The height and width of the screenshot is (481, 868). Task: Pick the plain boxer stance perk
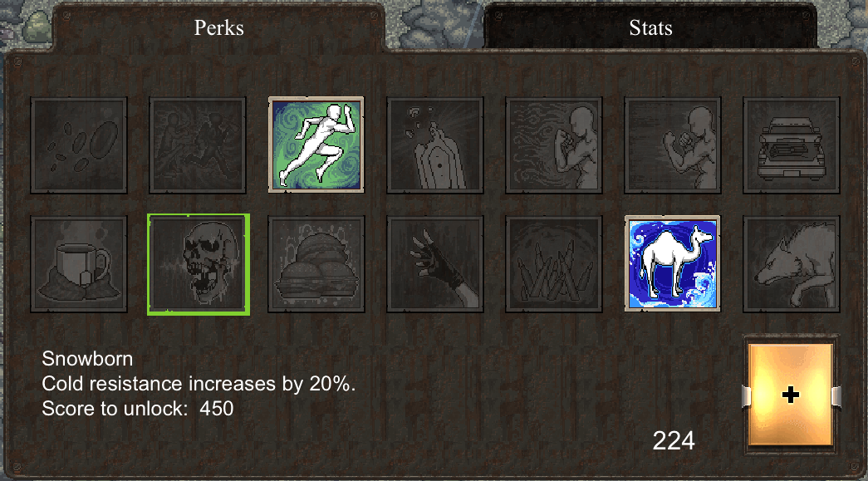coord(673,145)
